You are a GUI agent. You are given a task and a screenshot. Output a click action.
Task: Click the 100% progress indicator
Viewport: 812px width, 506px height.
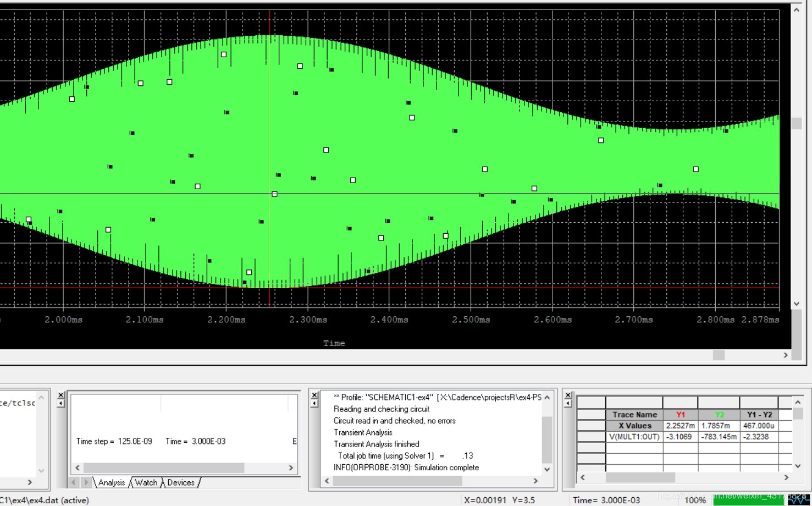[x=695, y=500]
